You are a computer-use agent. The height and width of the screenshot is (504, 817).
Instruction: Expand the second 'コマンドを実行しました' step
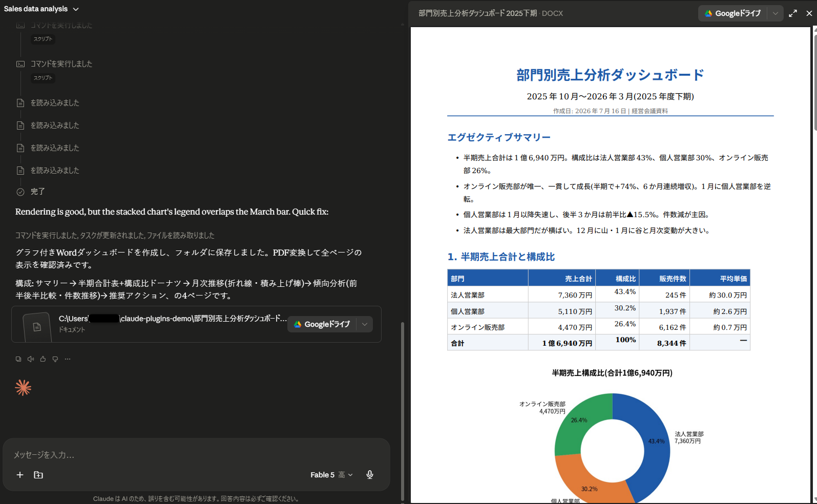tap(61, 64)
